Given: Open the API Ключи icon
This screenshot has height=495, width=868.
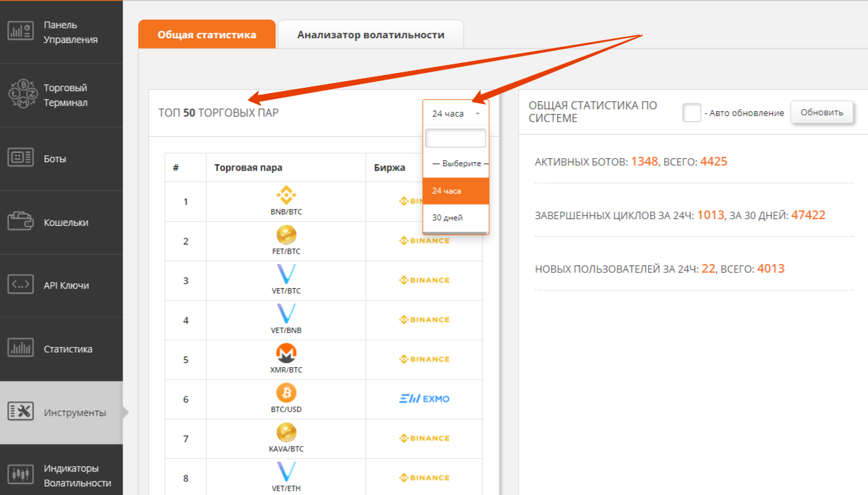Looking at the screenshot, I should pos(20,285).
